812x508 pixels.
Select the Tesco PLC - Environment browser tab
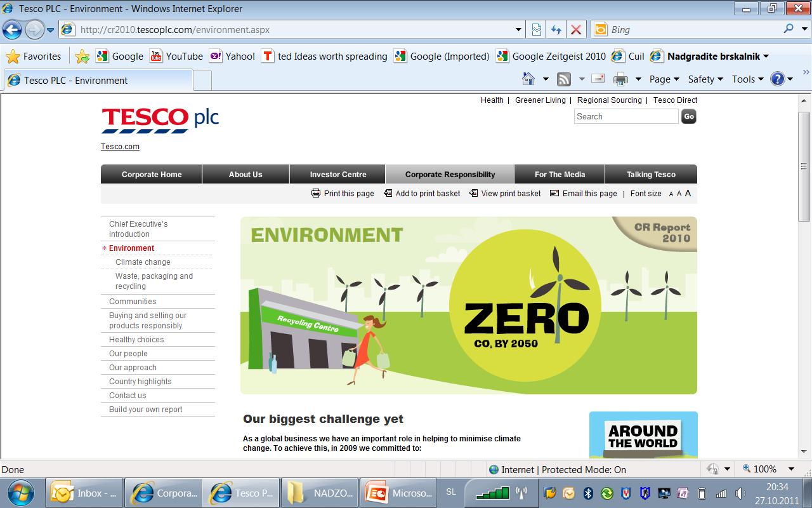pos(98,81)
